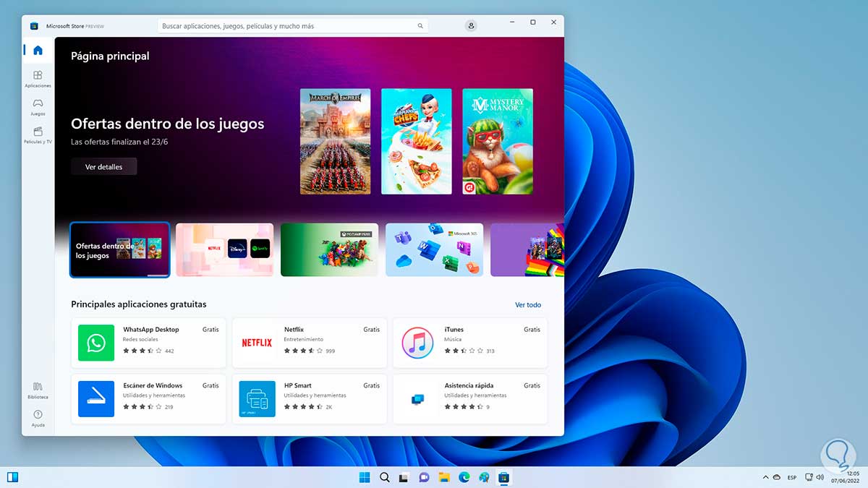This screenshot has width=868, height=488.
Task: Click the Asistencia rápida title text
Action: click(469, 385)
